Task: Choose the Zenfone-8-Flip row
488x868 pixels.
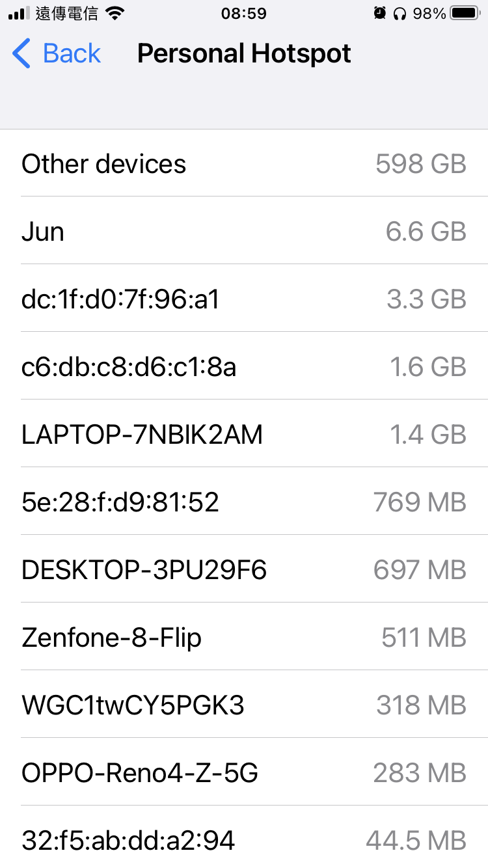Action: pos(244,638)
